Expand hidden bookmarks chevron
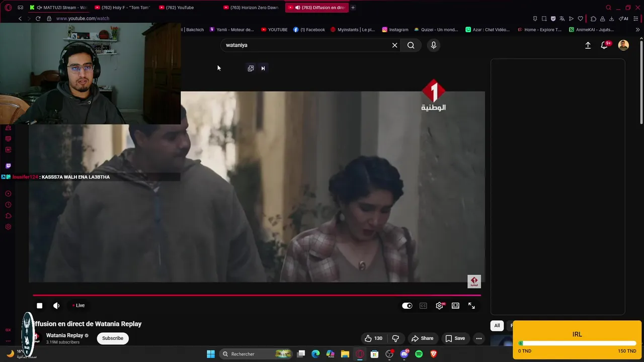 tap(637, 30)
